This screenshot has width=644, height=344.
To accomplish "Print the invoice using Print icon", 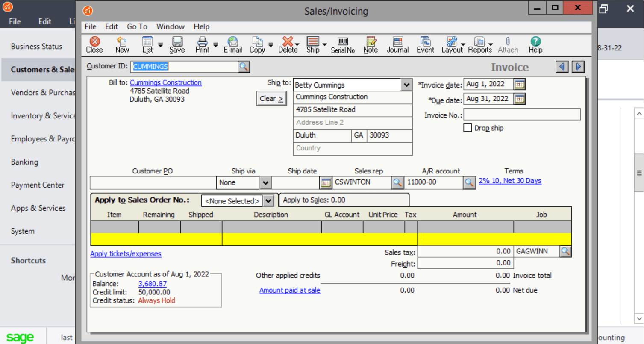I will coord(202,45).
